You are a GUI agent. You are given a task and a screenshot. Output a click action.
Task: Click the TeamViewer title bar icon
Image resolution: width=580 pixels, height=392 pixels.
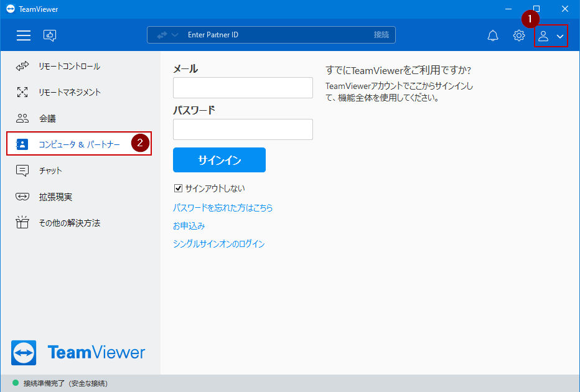[11, 9]
